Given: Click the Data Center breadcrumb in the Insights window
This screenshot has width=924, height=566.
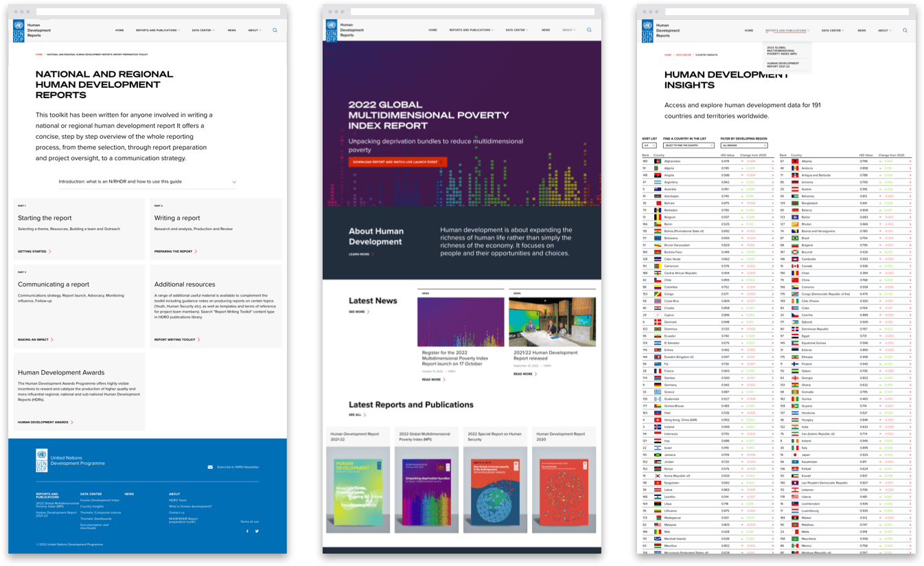Looking at the screenshot, I should tap(684, 54).
